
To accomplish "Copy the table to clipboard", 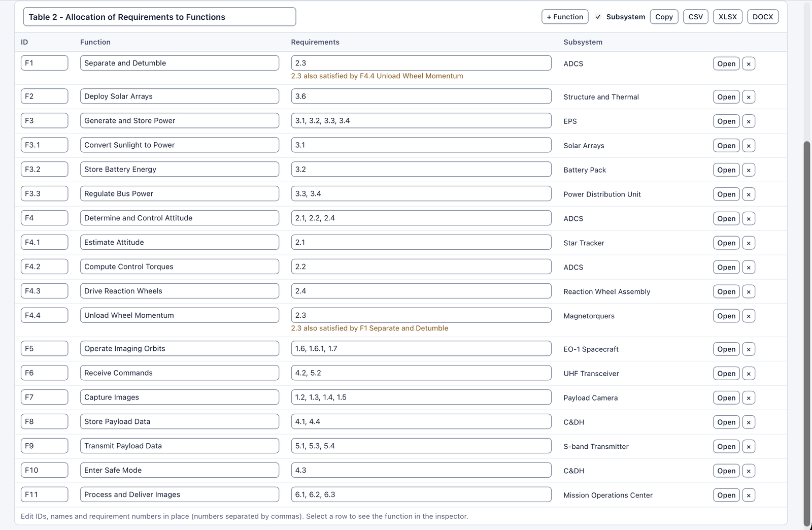I will point(664,17).
